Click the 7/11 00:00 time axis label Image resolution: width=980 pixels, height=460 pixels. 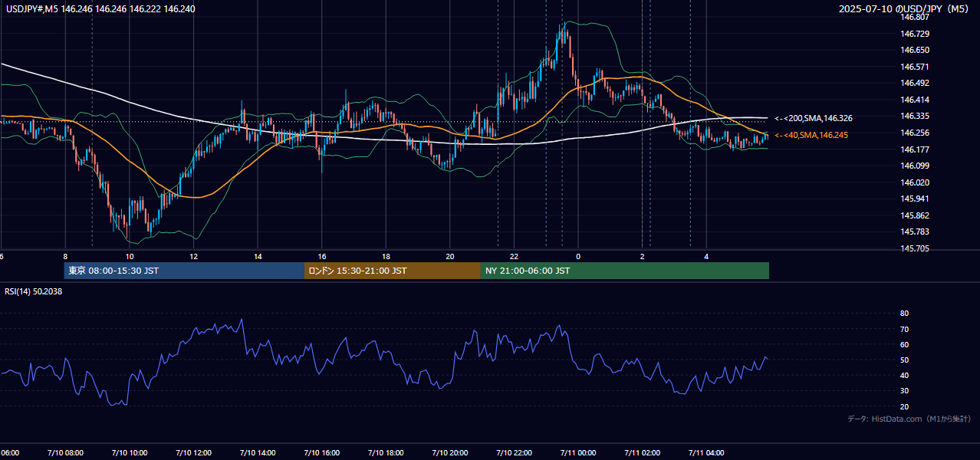coord(578,453)
